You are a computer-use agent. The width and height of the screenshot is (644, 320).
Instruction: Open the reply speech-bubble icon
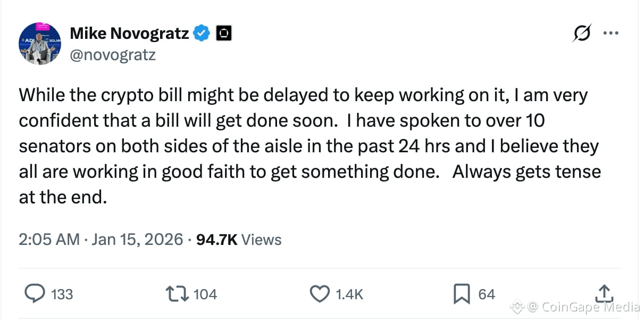[34, 293]
